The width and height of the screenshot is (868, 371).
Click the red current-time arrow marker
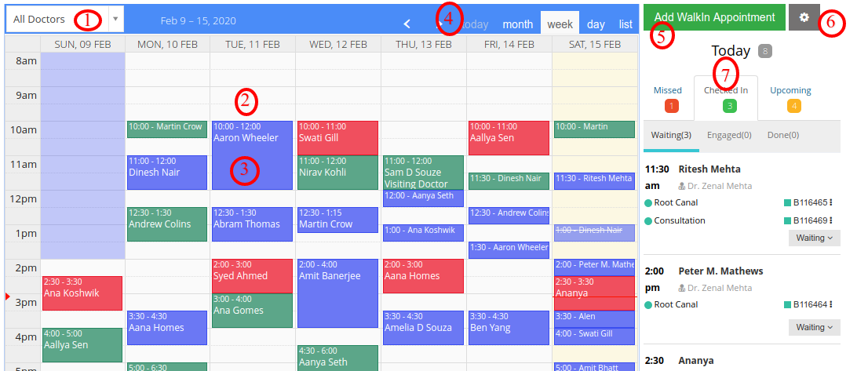pyautogui.click(x=7, y=297)
